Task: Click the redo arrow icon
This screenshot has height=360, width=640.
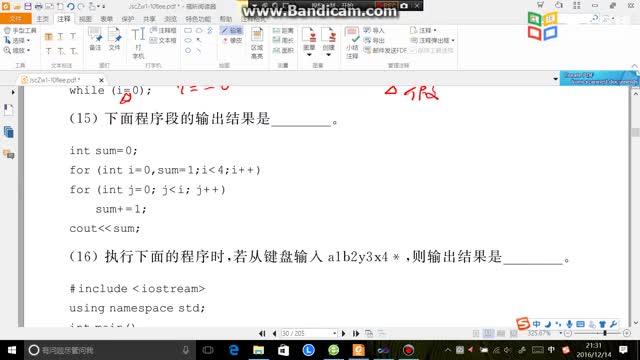Action: (x=81, y=6)
